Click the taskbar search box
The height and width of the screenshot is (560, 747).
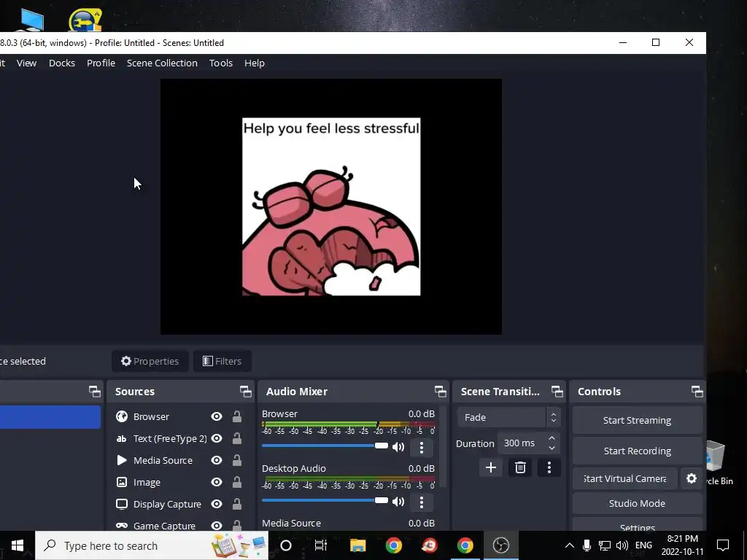[x=152, y=545]
